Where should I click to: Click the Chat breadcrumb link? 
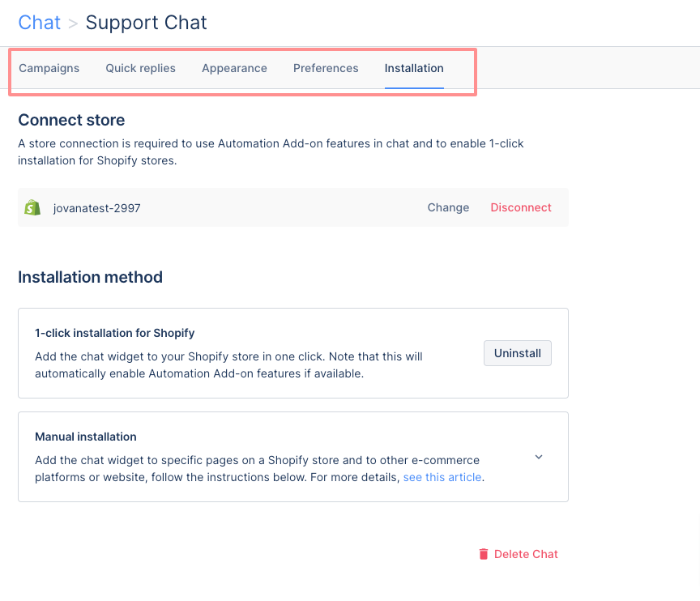click(39, 23)
